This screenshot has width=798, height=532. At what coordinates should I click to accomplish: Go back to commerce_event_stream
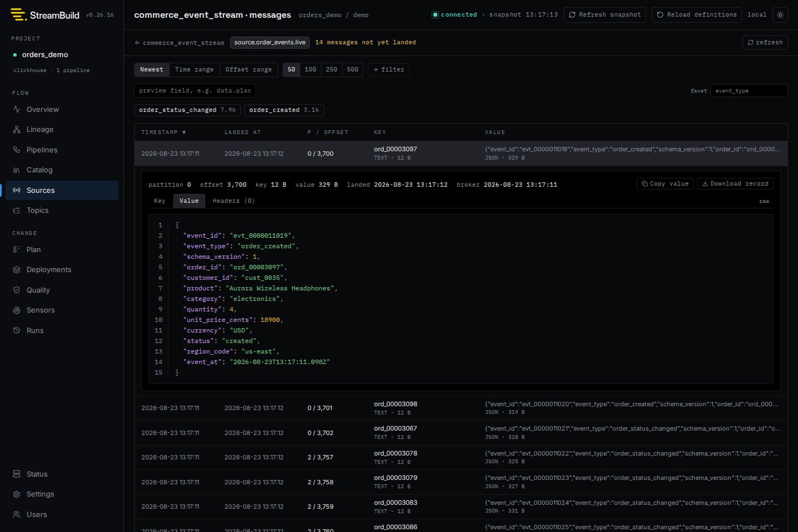(180, 43)
